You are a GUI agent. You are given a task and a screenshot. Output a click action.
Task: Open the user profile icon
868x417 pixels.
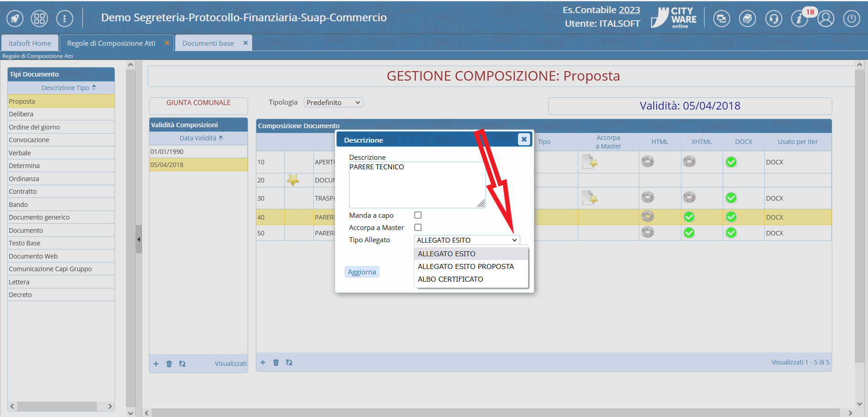pos(826,19)
